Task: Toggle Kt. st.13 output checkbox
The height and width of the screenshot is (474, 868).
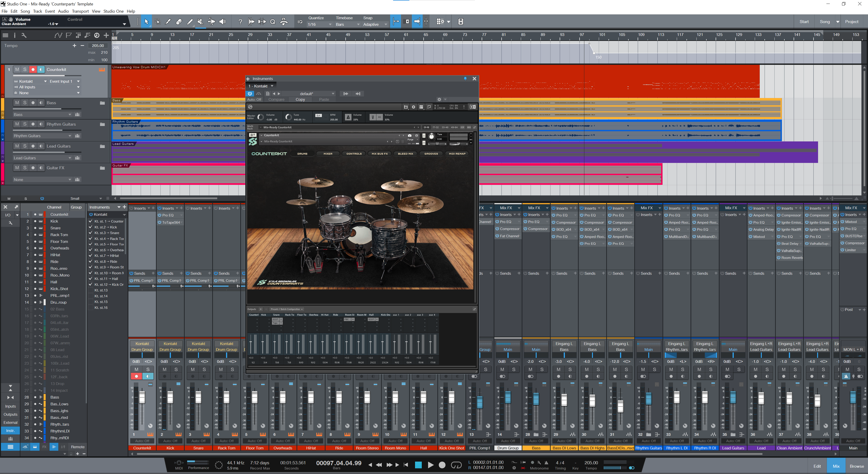Action: (x=90, y=290)
